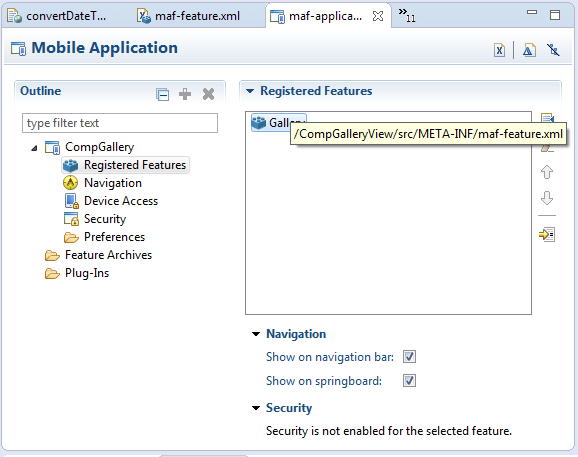This screenshot has height=457, width=578.
Task: Click the Outline add plus icon
Action: (185, 94)
